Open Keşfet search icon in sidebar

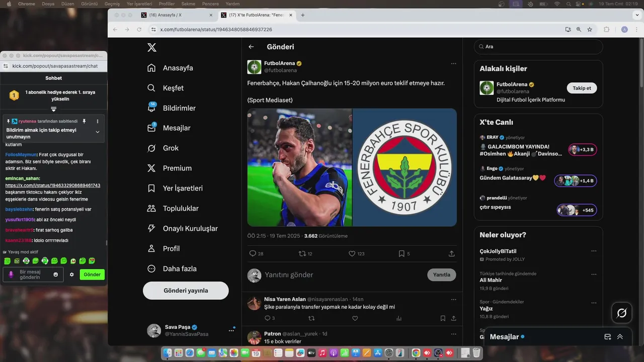[151, 88]
